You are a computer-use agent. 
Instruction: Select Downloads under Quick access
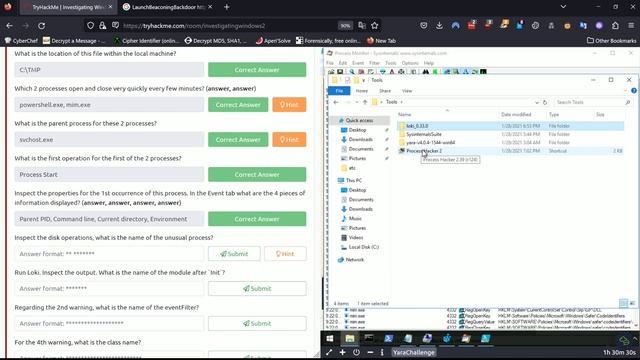360,140
